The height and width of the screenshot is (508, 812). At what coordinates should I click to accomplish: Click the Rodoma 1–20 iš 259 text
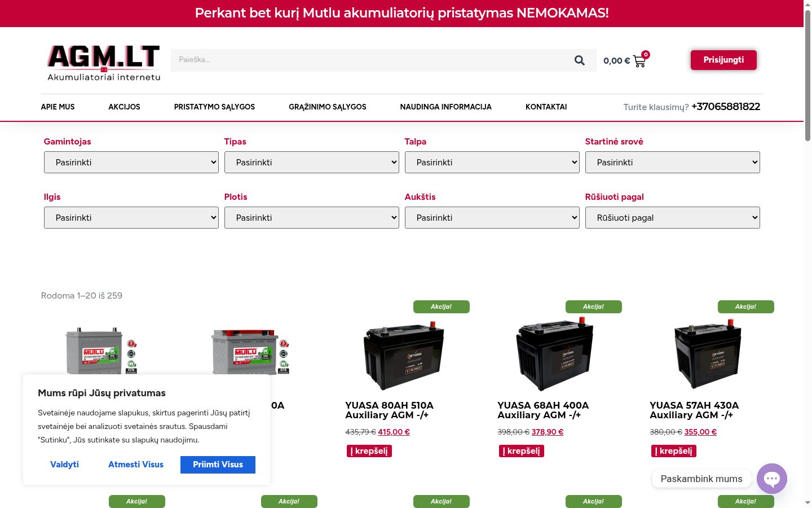point(82,296)
